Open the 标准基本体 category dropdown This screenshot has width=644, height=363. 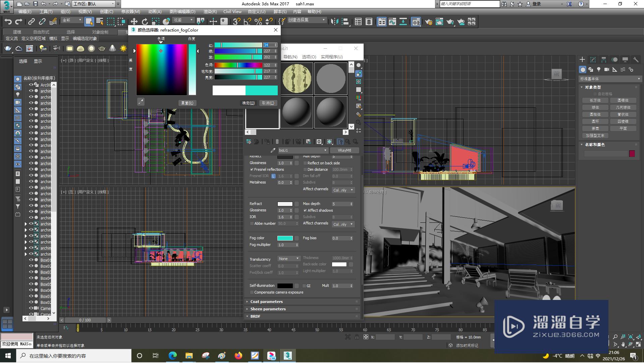(x=610, y=79)
